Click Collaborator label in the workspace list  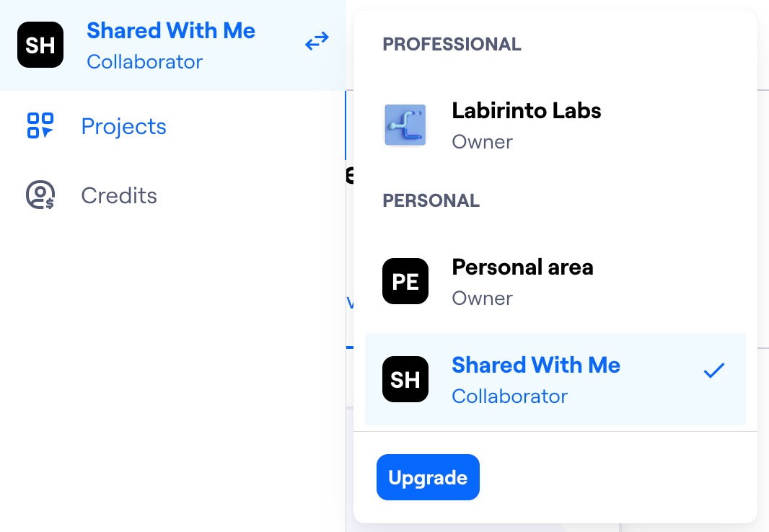point(509,396)
